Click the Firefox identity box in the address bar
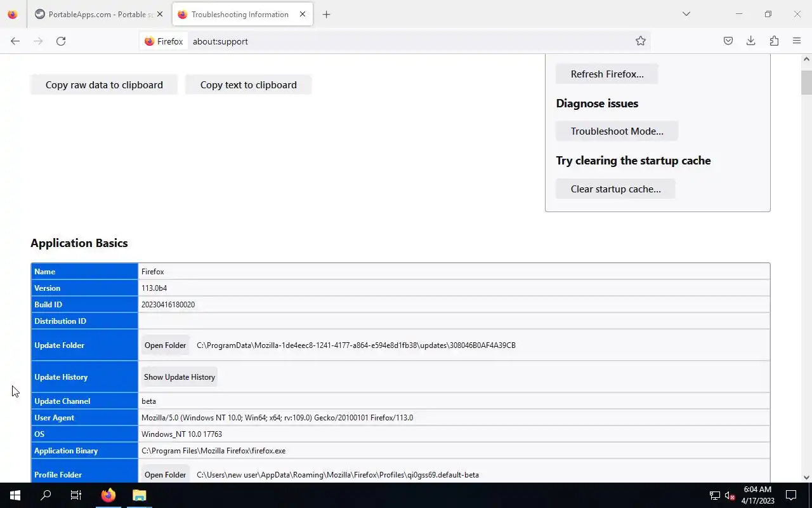The width and height of the screenshot is (812, 508). (x=164, y=41)
